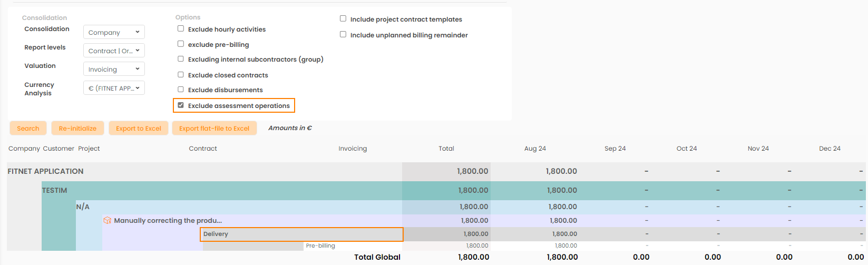Click Export flat-file to Excel
The width and height of the screenshot is (868, 265).
coord(214,128)
